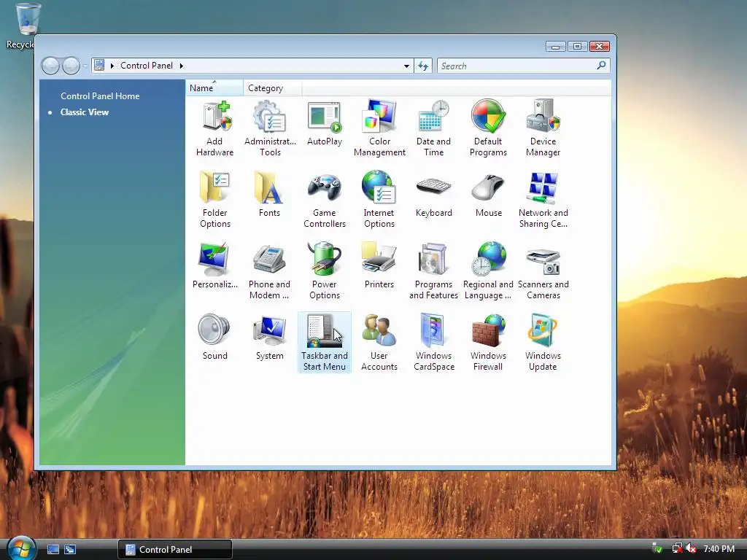Open the Add Hardware applet
Image resolution: width=747 pixels, height=560 pixels.
215,128
